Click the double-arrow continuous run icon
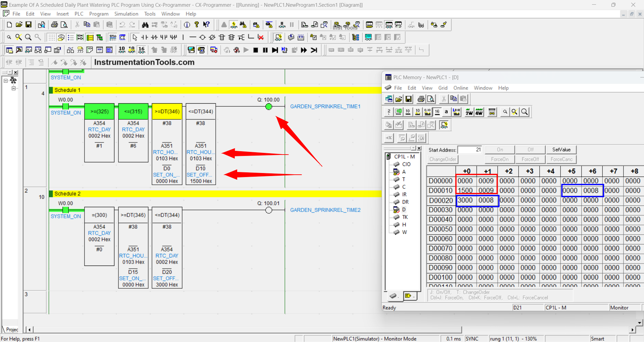Screen dimensions: 644x342 [x=304, y=50]
